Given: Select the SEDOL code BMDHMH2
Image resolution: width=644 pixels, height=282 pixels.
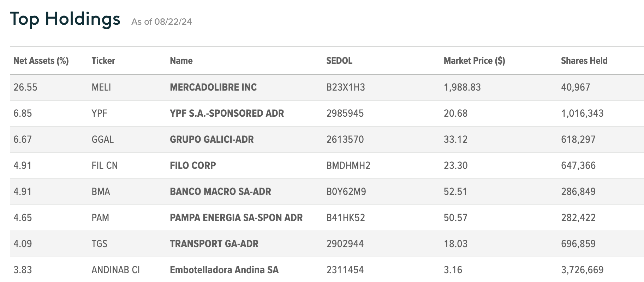Looking at the screenshot, I should point(348,166).
